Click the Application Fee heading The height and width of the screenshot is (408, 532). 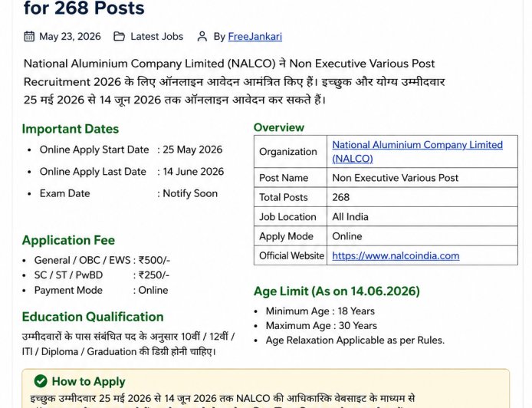pyautogui.click(x=68, y=240)
